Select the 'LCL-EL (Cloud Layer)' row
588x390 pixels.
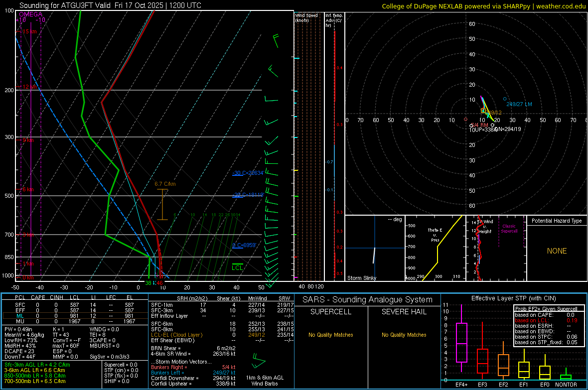tap(222, 335)
